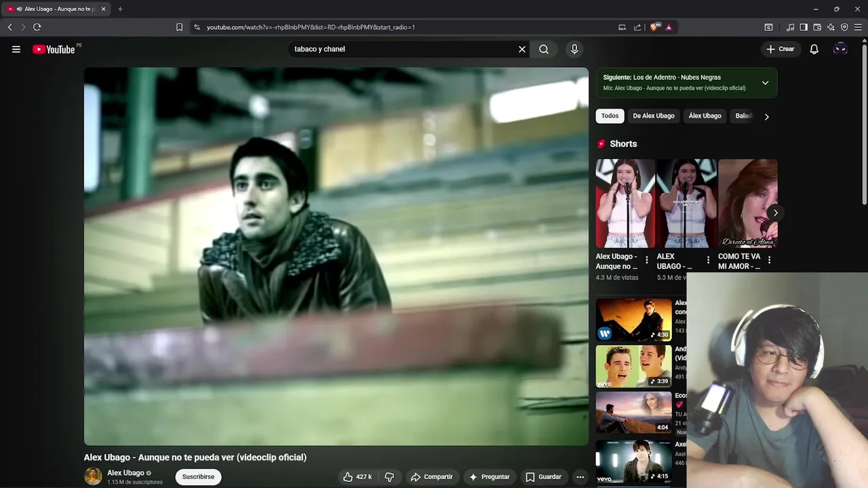Close the Alex Ubago browser tab

(104, 9)
